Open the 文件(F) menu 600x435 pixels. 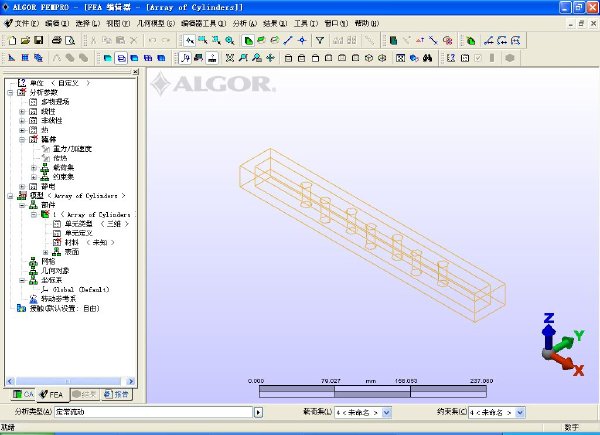coord(26,23)
